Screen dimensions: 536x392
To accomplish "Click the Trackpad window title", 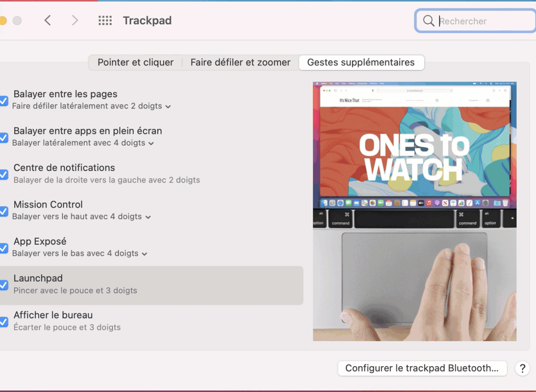I will point(147,21).
